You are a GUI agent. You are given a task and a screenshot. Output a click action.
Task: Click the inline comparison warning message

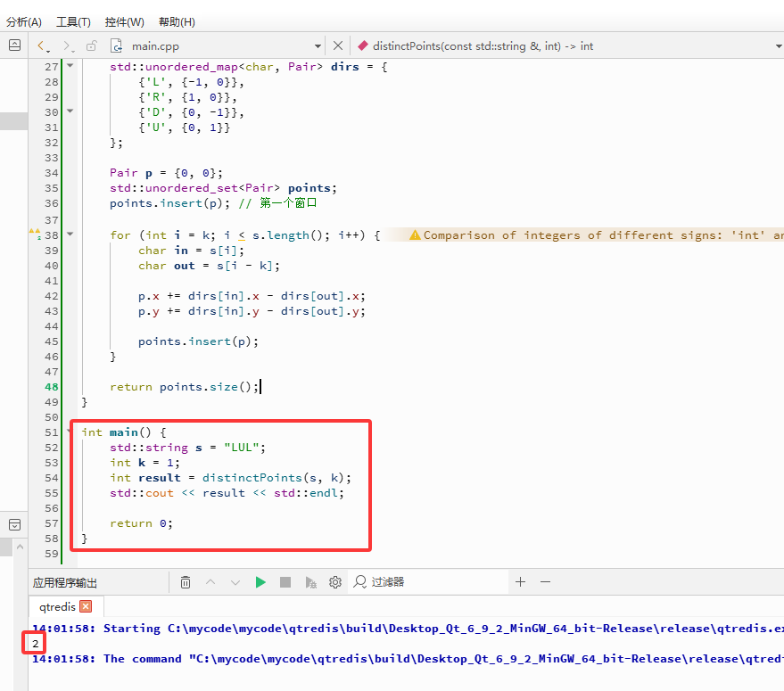click(x=596, y=235)
